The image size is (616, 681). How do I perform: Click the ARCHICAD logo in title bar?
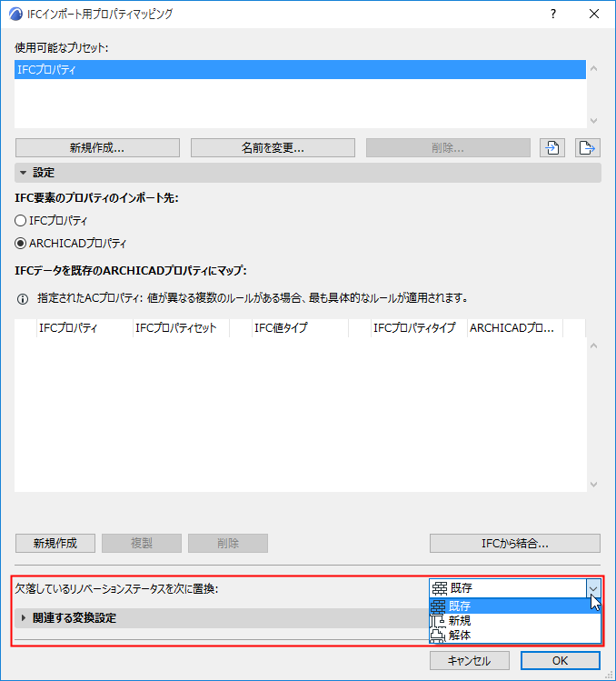click(x=15, y=14)
